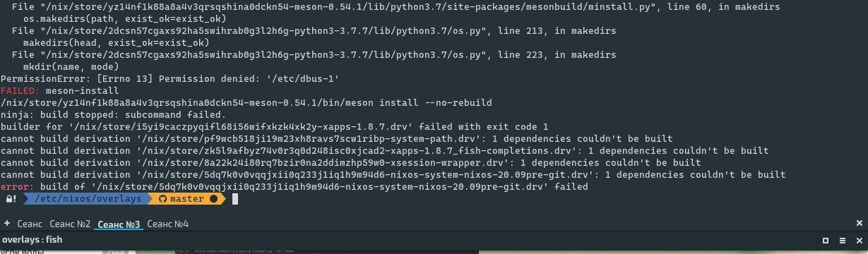
Task: Click the lock icon in the prompt
Action: point(11,200)
